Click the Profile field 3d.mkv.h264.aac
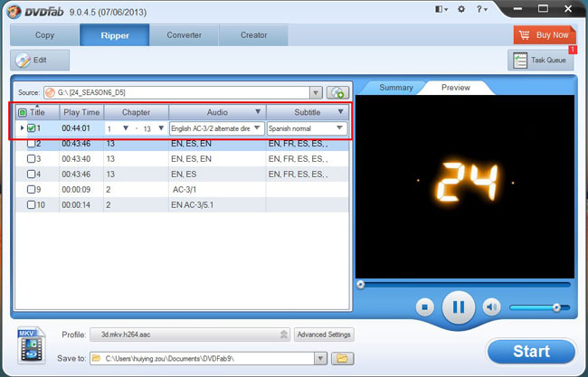Image resolution: width=588 pixels, height=377 pixels. 190,335
